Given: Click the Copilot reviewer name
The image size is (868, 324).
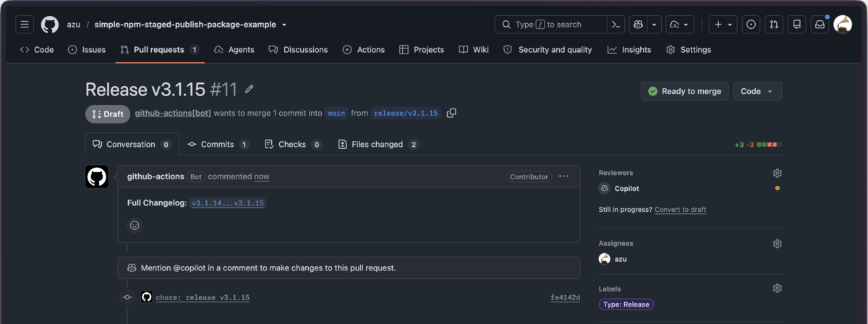Looking at the screenshot, I should pyautogui.click(x=627, y=189).
